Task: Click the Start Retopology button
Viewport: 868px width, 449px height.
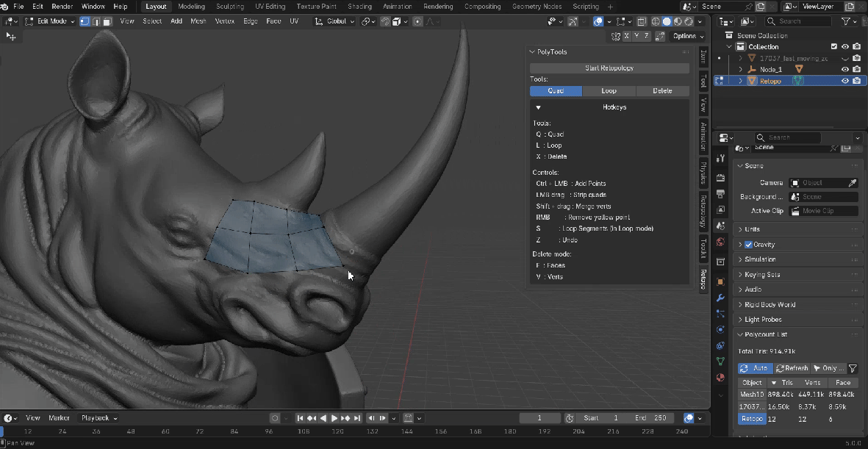Action: click(609, 68)
